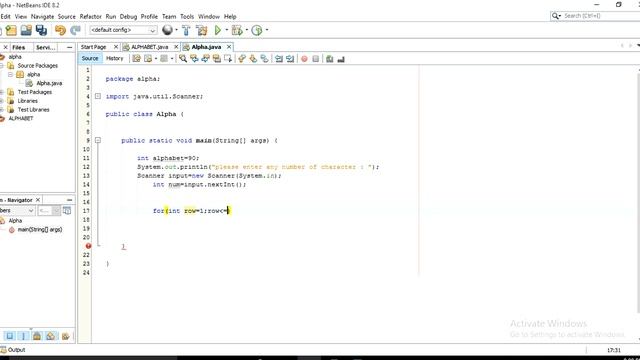Click the Last Edit editor toolbar icon
Viewport: 640px width, 360px height.
point(136,59)
